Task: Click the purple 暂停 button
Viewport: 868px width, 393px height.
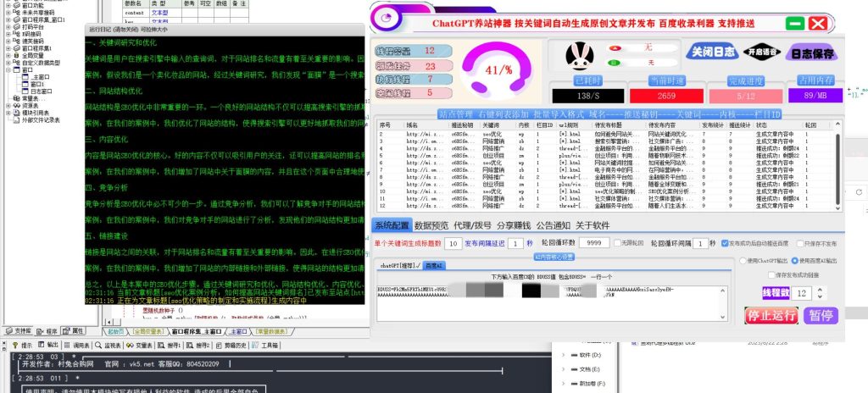Action: (821, 315)
